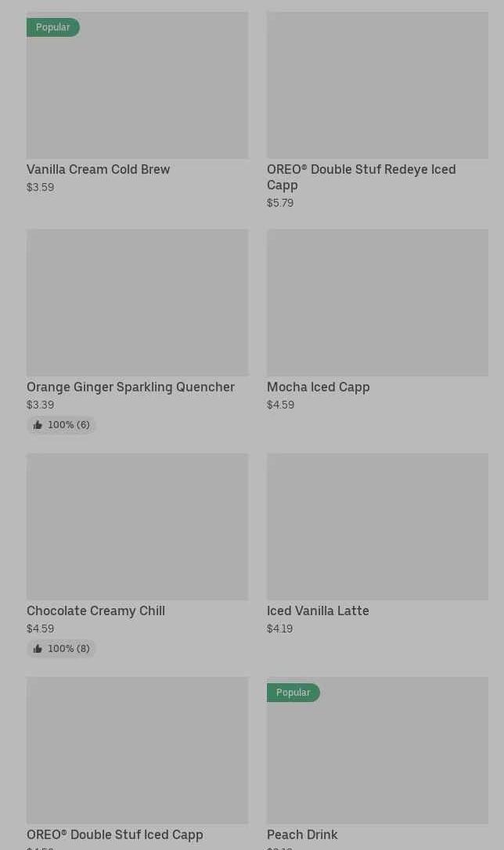The height and width of the screenshot is (850, 504).
Task: Open the Chocolate Creamy Chill image
Action: click(x=137, y=527)
